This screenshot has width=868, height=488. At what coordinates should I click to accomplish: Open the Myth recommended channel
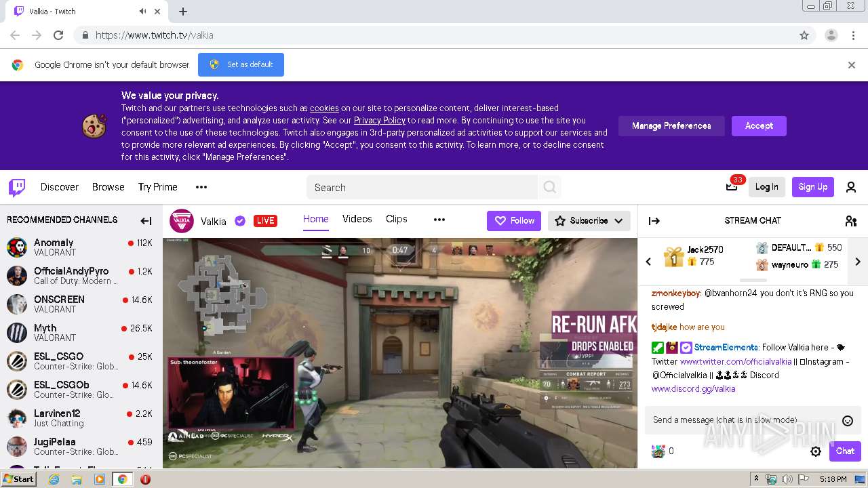tap(81, 333)
